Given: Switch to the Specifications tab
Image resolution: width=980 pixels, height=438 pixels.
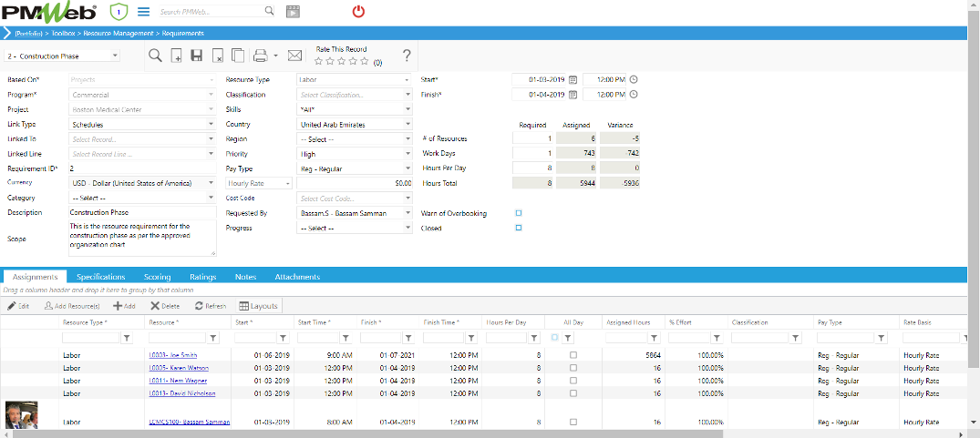Looking at the screenshot, I should (100, 277).
